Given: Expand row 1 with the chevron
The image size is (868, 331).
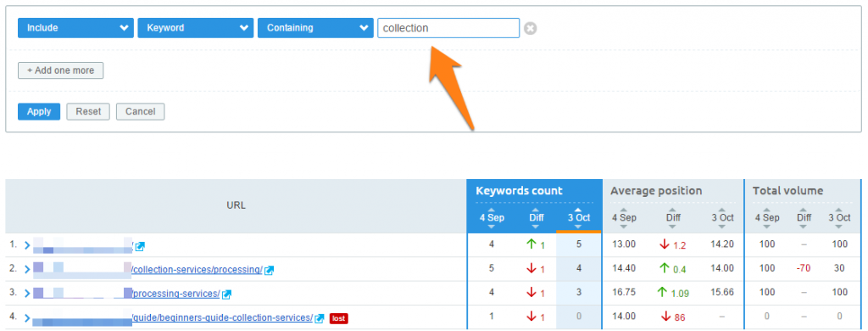Looking at the screenshot, I should click(x=27, y=245).
